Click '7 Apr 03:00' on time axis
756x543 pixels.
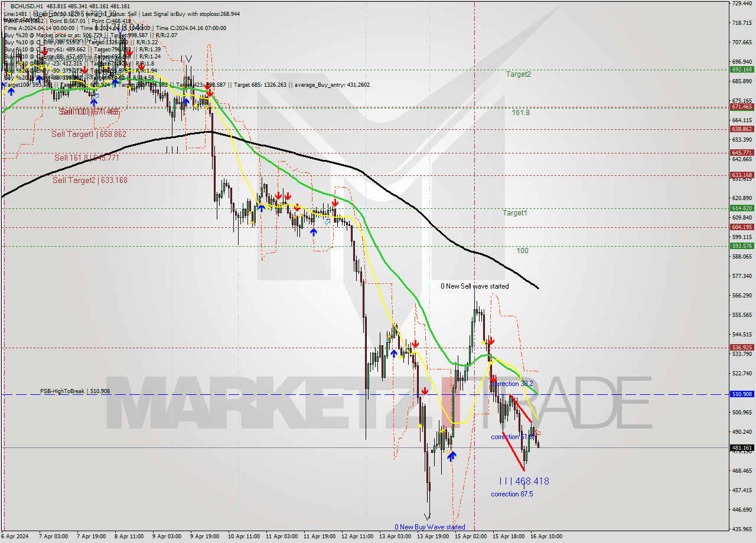point(53,537)
